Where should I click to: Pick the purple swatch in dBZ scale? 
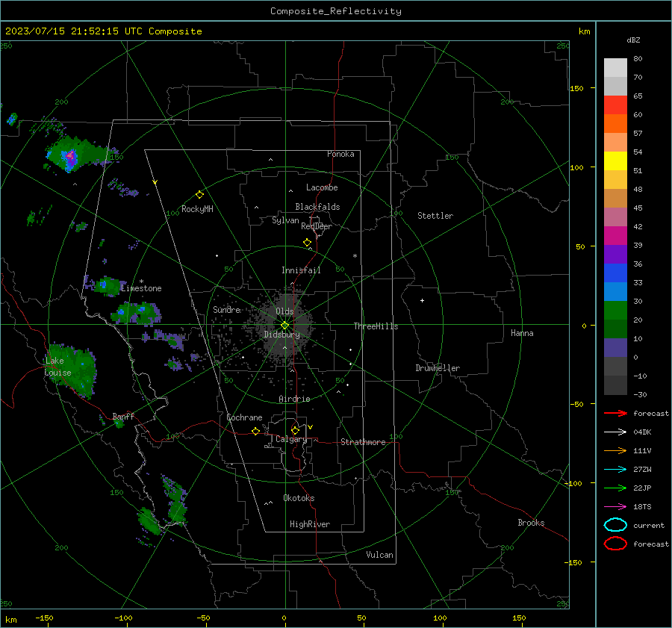point(615,254)
